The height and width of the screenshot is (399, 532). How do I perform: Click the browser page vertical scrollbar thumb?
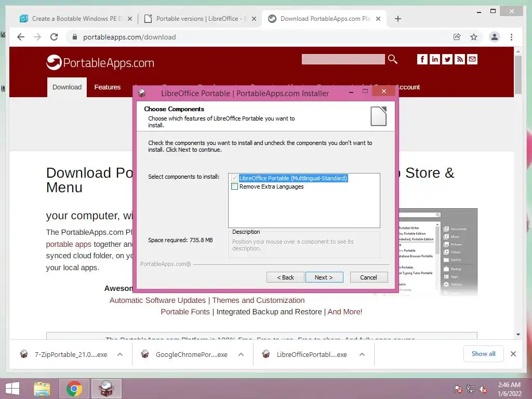coord(518,75)
